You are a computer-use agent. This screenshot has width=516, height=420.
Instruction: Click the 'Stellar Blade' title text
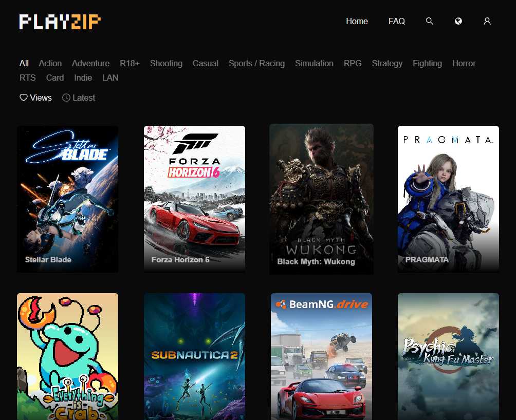[x=48, y=260]
